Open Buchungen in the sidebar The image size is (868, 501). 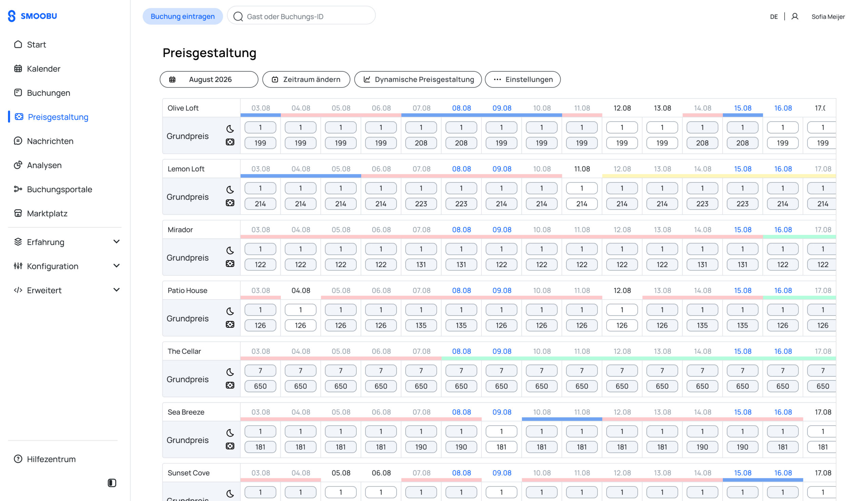pos(48,93)
